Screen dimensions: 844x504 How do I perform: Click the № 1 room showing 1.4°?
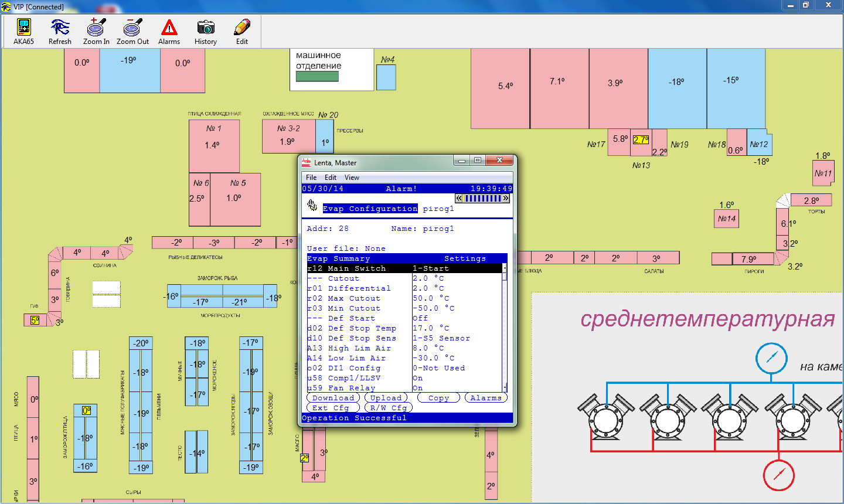214,146
